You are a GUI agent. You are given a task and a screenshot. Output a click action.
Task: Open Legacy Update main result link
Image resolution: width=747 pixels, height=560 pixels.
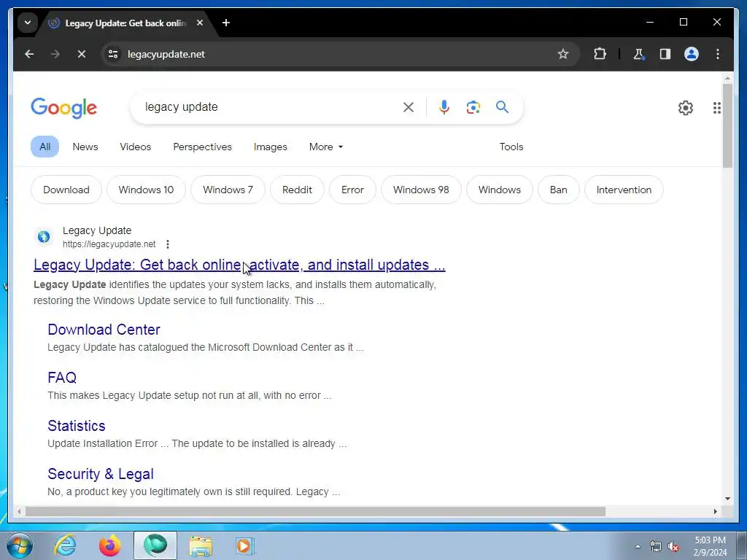(x=239, y=265)
